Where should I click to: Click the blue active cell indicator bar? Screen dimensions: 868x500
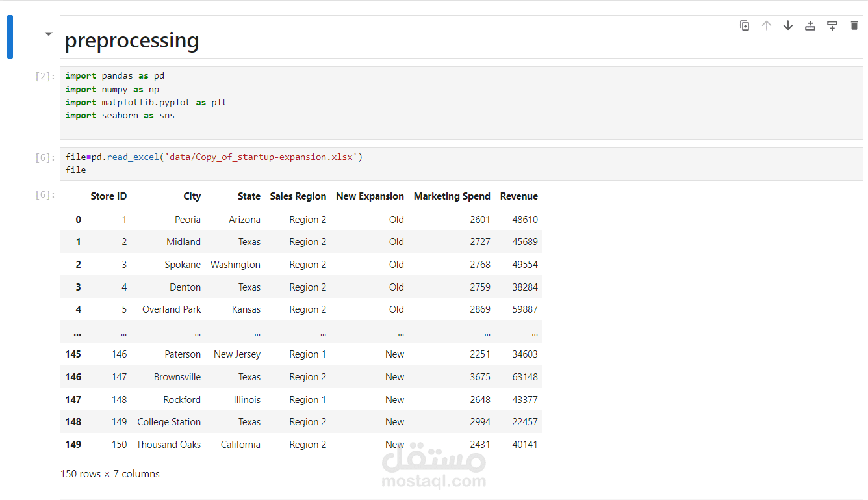[x=10, y=37]
